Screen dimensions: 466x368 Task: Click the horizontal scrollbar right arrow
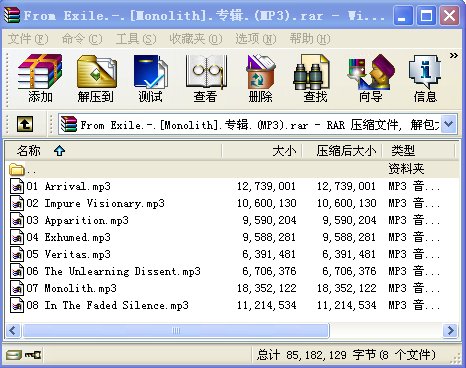pyautogui.click(x=450, y=330)
